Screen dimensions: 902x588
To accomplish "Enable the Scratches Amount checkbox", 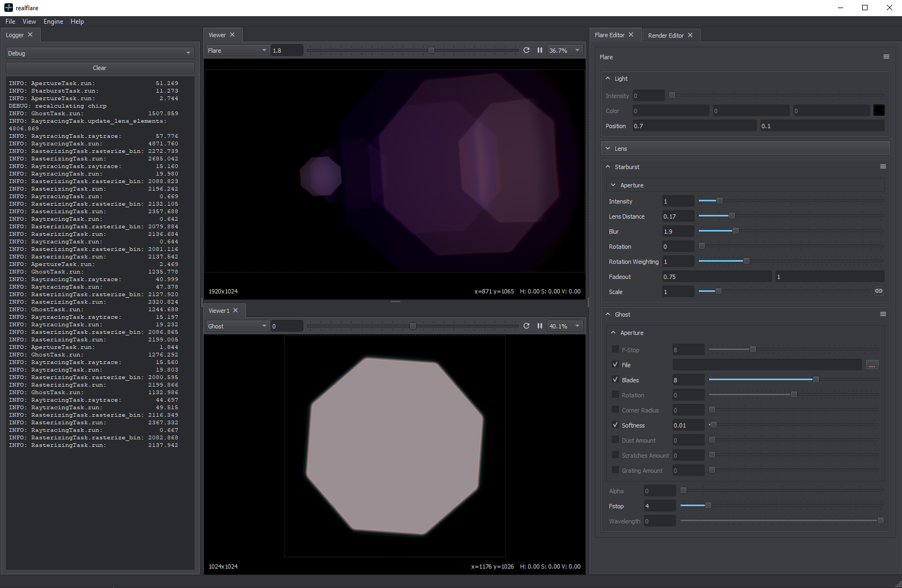I will [615, 454].
